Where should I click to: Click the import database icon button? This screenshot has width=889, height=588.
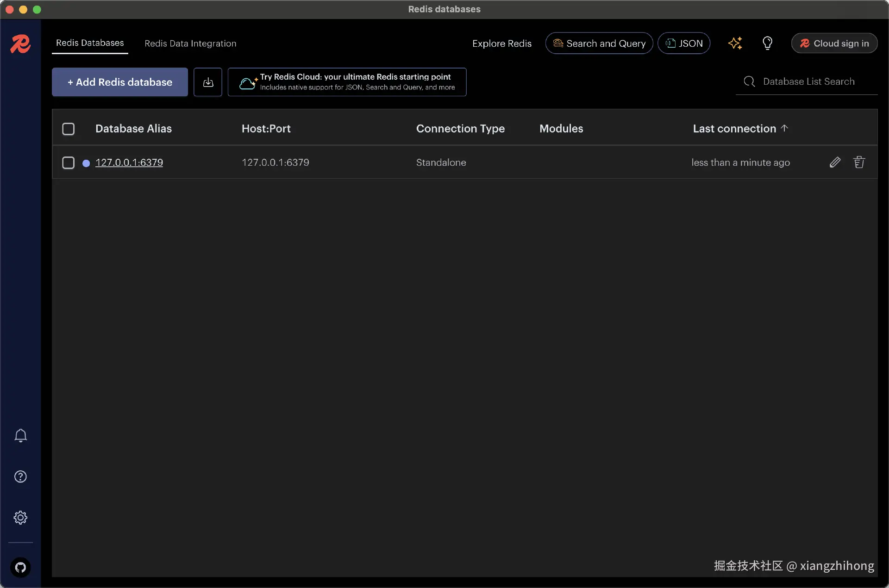coord(208,82)
